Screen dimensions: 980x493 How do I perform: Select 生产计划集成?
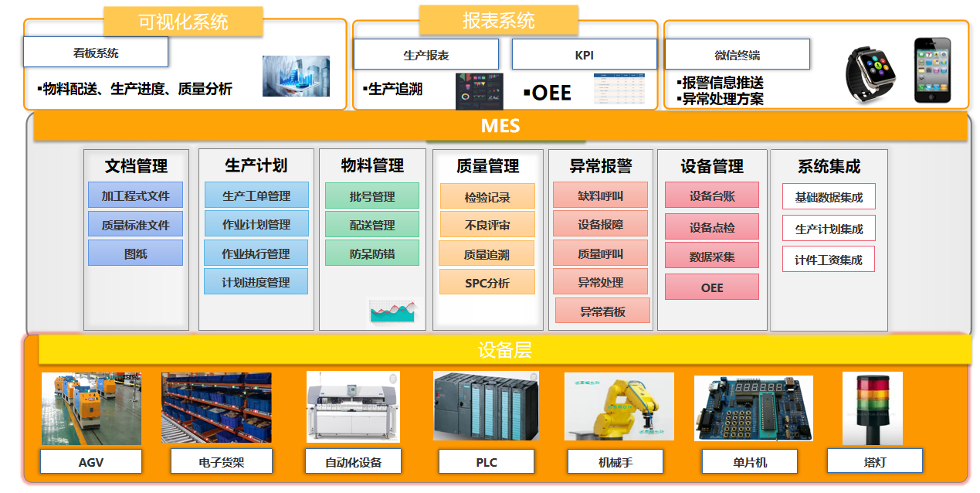click(x=829, y=228)
